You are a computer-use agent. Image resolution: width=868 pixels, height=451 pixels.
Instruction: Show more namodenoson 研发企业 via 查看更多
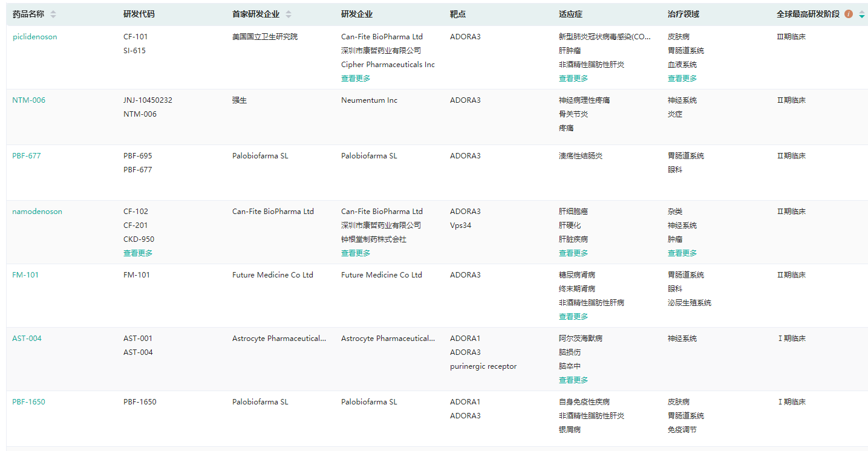pos(356,253)
